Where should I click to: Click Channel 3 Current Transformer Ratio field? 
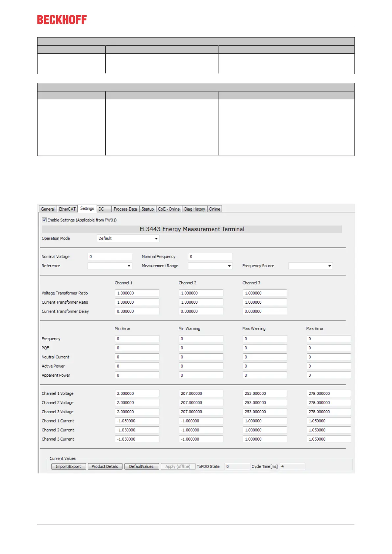click(265, 302)
